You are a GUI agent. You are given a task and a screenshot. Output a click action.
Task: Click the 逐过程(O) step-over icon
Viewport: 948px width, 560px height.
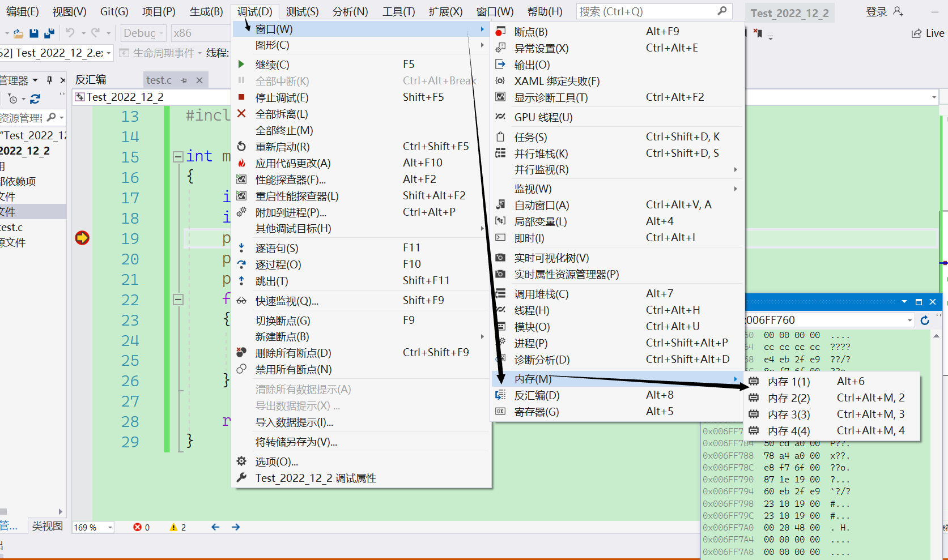[241, 264]
